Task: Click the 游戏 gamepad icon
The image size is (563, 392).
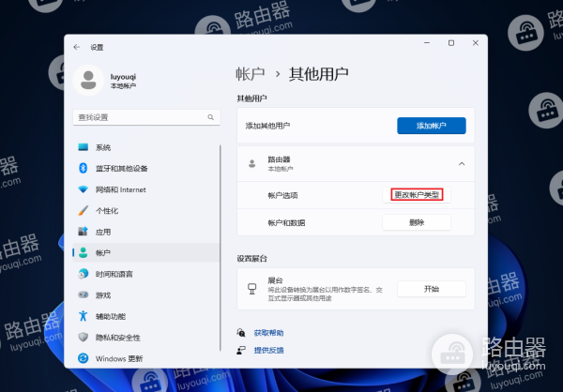Action: [x=84, y=294]
